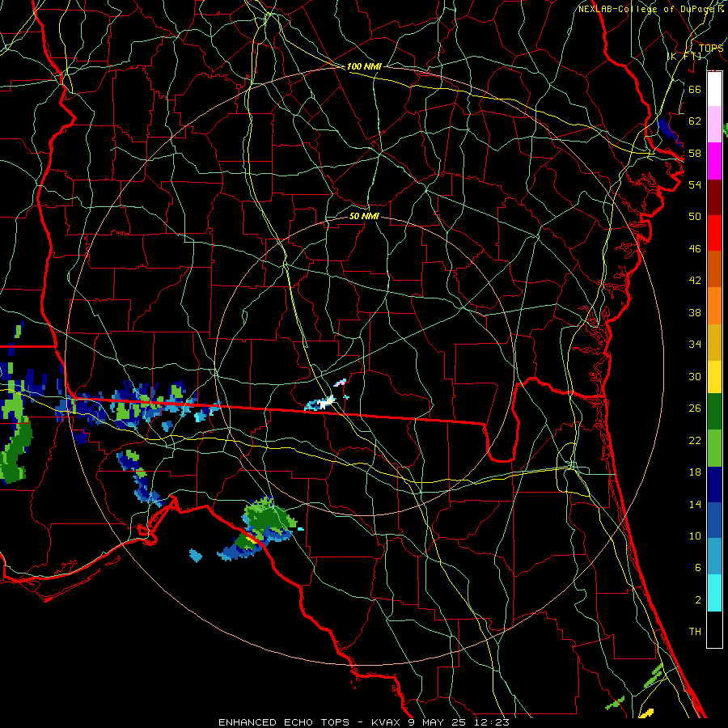
Task: Click the magenta legend swatch
Action: coord(714,161)
